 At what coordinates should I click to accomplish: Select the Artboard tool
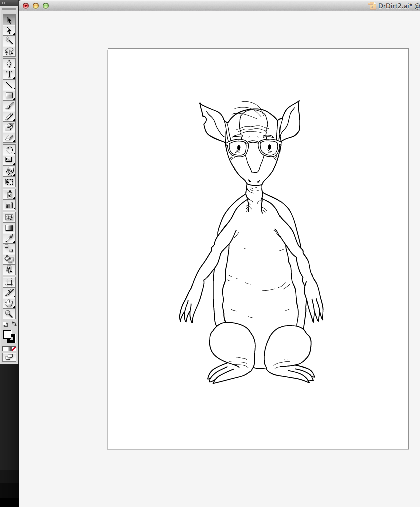[x=9, y=282]
